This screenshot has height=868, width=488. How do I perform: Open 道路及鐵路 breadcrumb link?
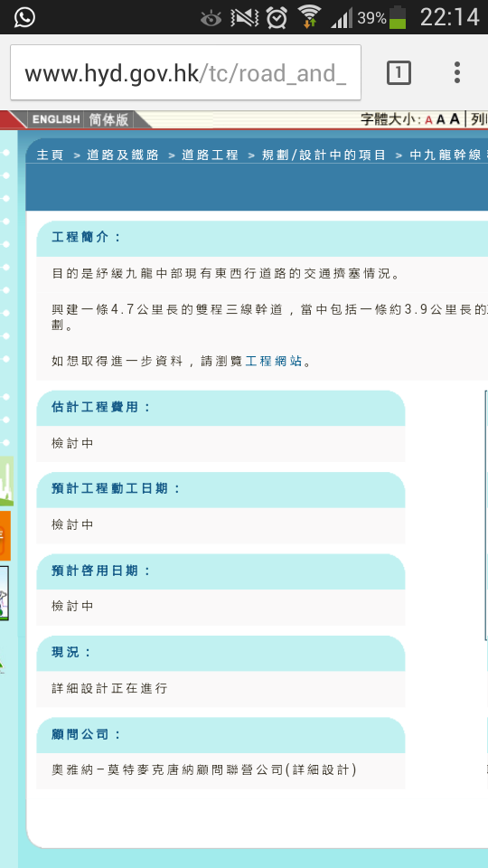pos(123,155)
